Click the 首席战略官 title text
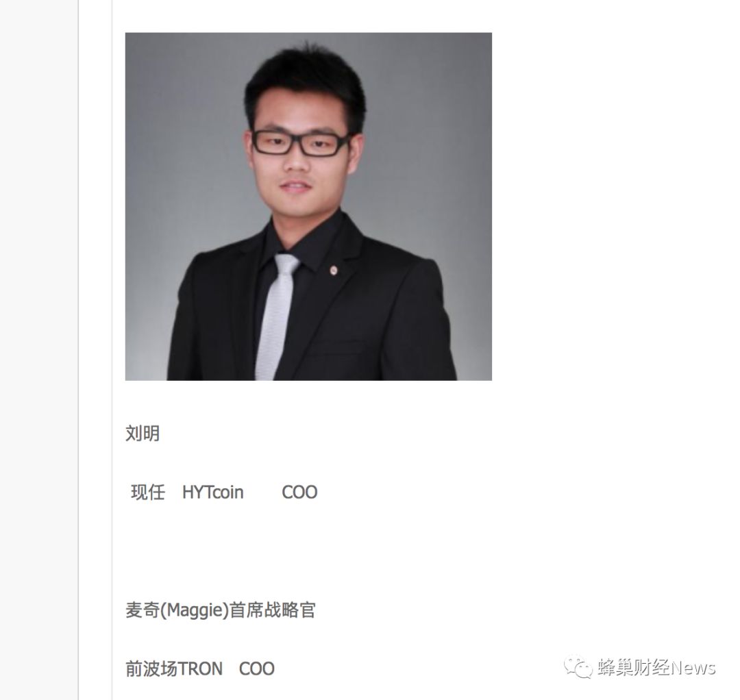 coord(273,610)
